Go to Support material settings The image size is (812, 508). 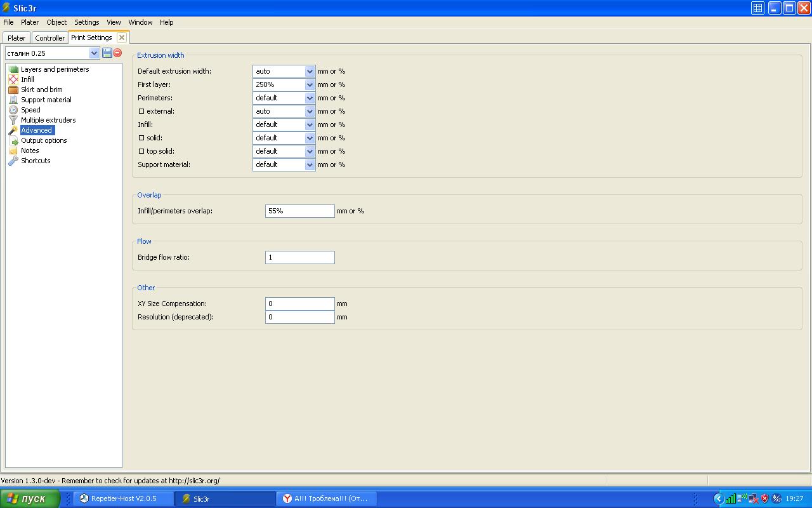click(46, 100)
